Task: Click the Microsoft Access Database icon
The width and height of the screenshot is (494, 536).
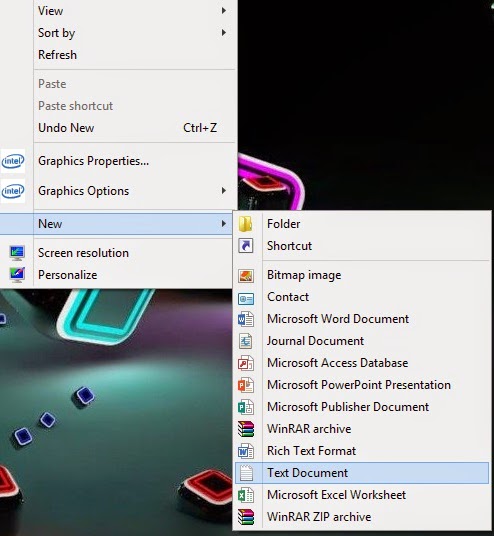Action: pyautogui.click(x=246, y=363)
